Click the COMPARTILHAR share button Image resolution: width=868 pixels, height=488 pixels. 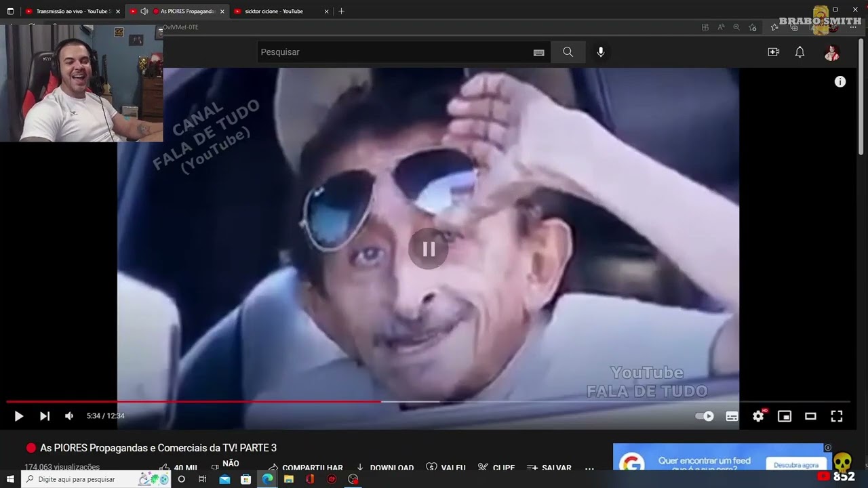pos(306,468)
